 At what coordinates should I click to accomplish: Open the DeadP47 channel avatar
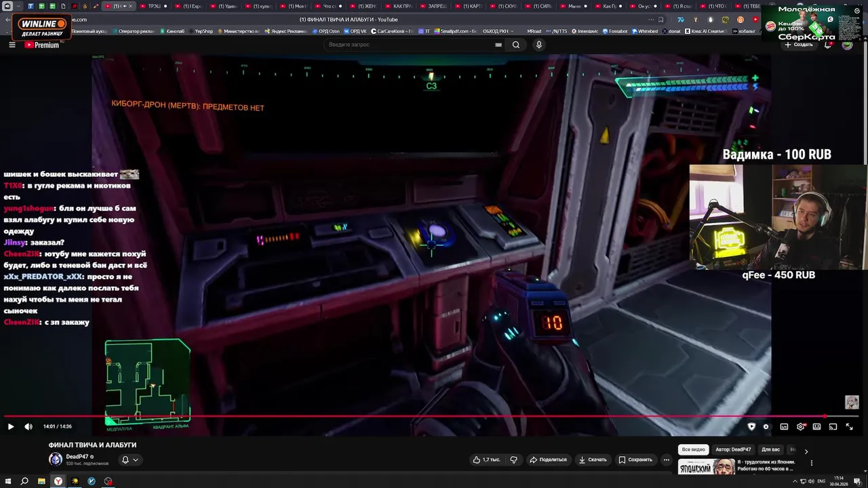(x=56, y=460)
